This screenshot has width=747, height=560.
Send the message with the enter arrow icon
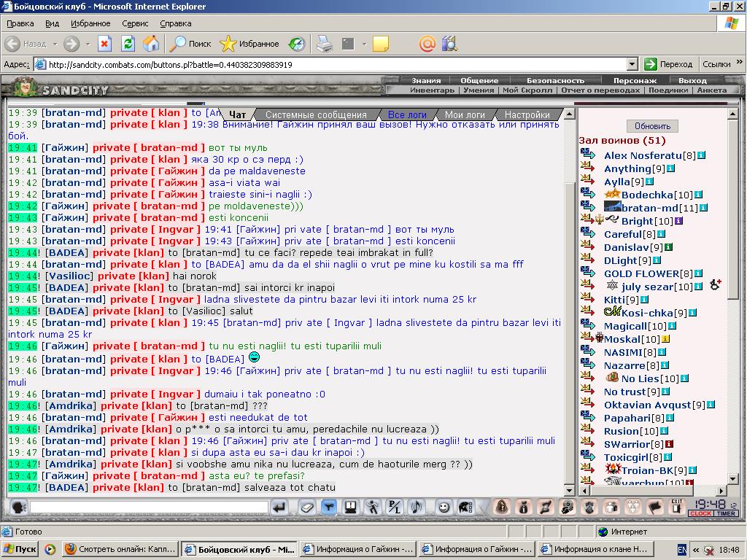tap(279, 507)
